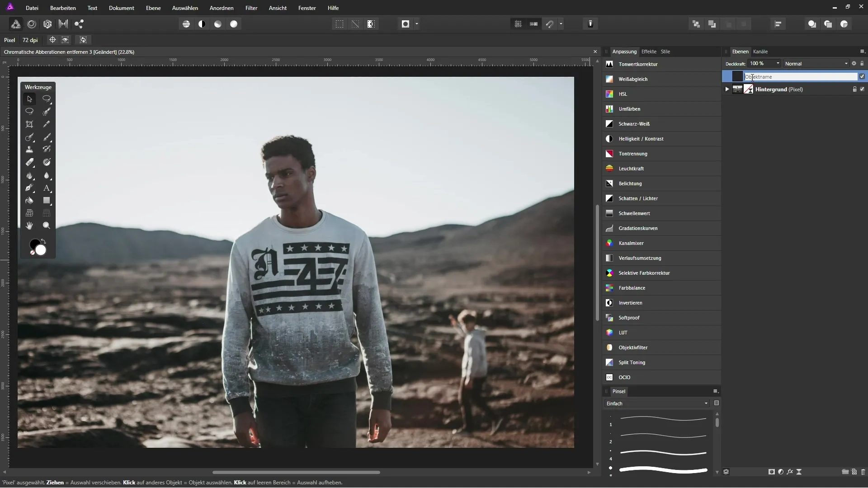Open the Ebene menu
Screen dimensions: 868x488
(153, 8)
